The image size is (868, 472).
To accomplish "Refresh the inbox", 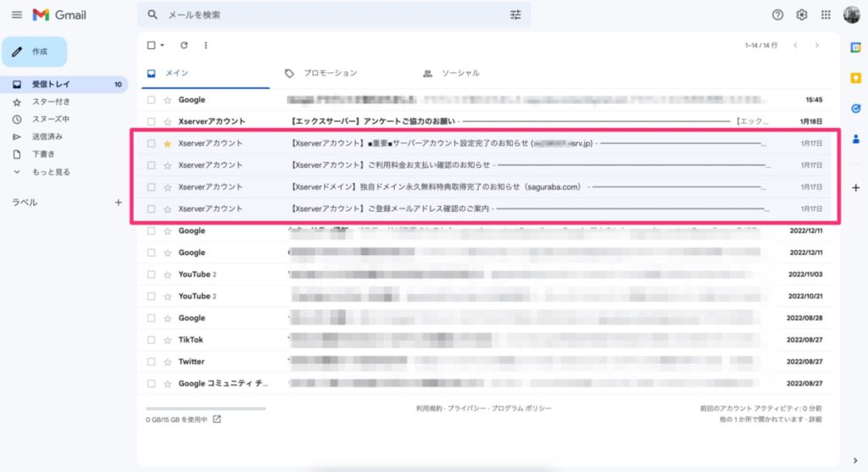I will coord(184,46).
